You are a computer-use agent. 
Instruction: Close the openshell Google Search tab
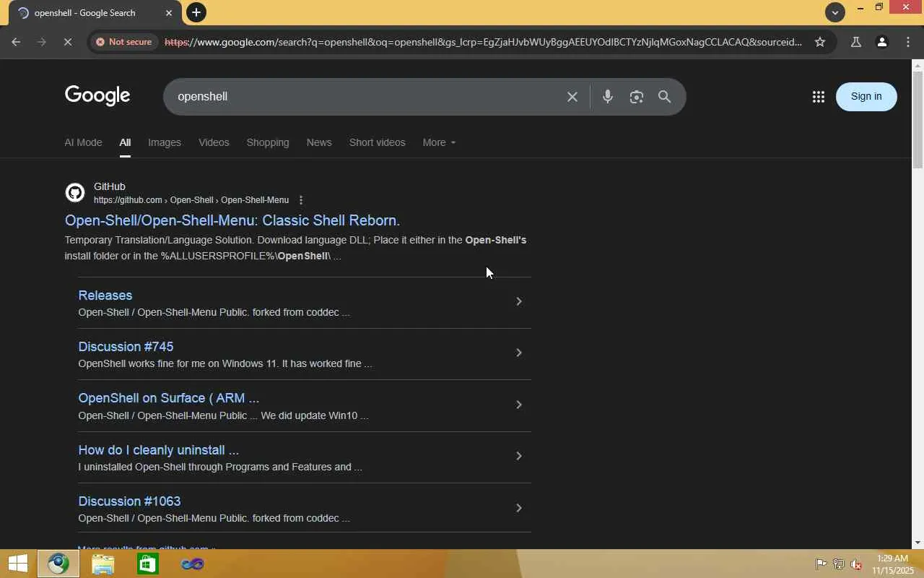(169, 13)
